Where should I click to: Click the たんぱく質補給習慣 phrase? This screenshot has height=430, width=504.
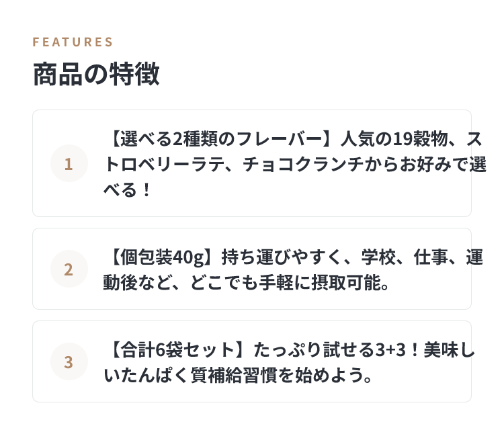click(199, 376)
